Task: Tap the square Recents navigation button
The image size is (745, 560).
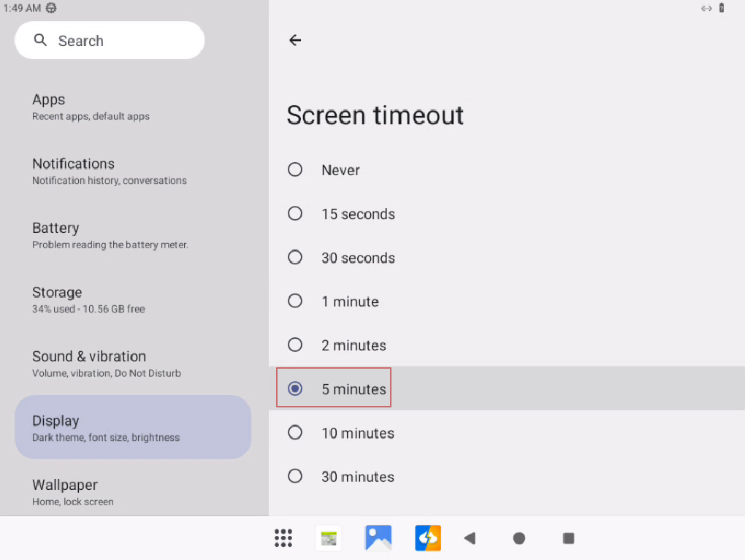Action: (568, 538)
